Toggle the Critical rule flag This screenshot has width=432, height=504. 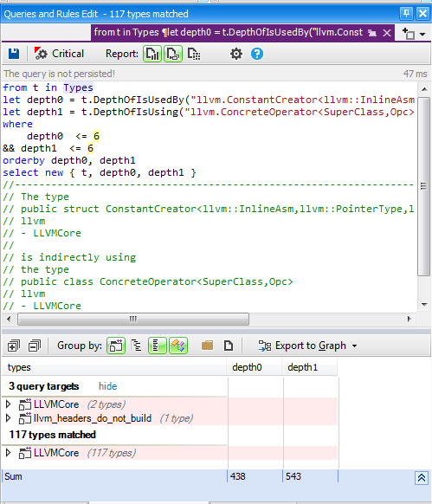tap(59, 54)
